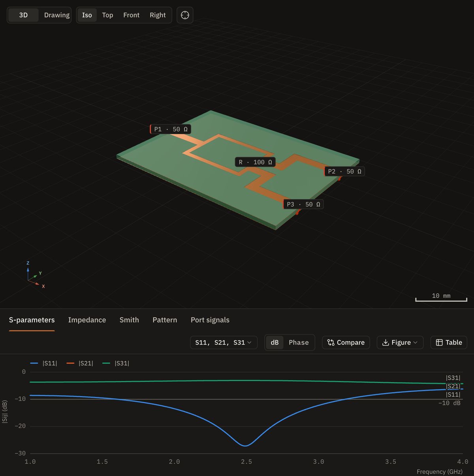Open the Smith chart tab
Viewport: 474px width, 476px height.
[x=129, y=320]
